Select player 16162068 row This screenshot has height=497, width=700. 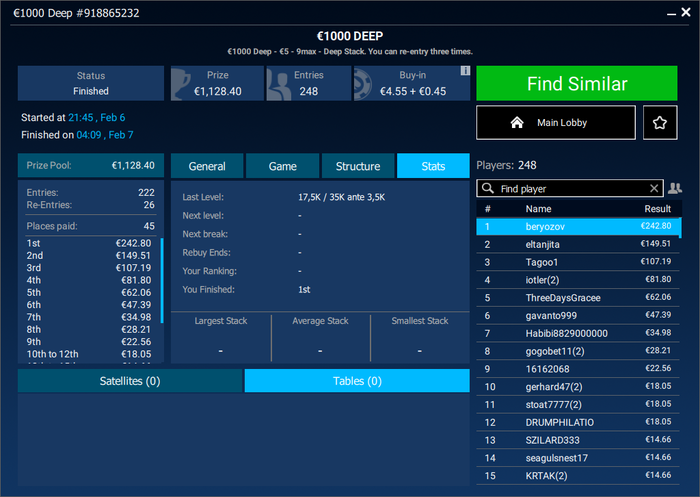point(578,369)
